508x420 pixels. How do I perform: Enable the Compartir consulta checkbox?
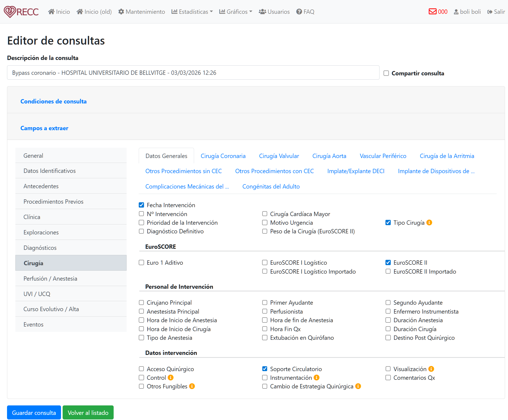[386, 73]
